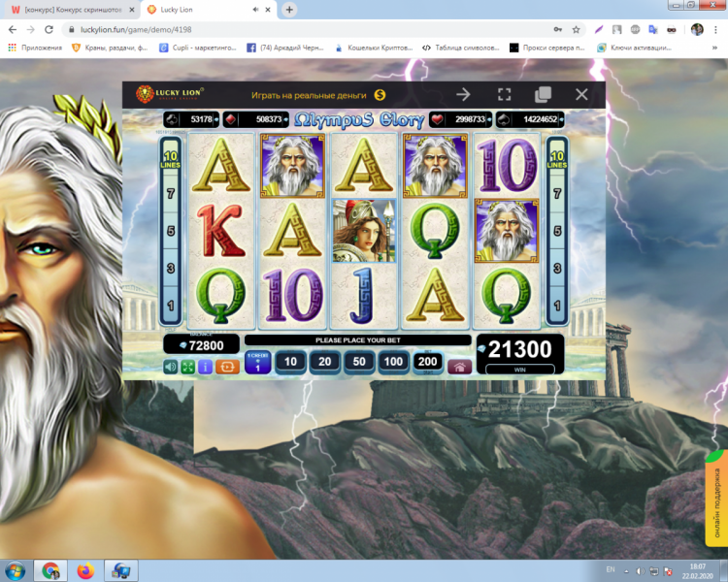
Task: Click the home icon in game bar
Action: pos(460,366)
